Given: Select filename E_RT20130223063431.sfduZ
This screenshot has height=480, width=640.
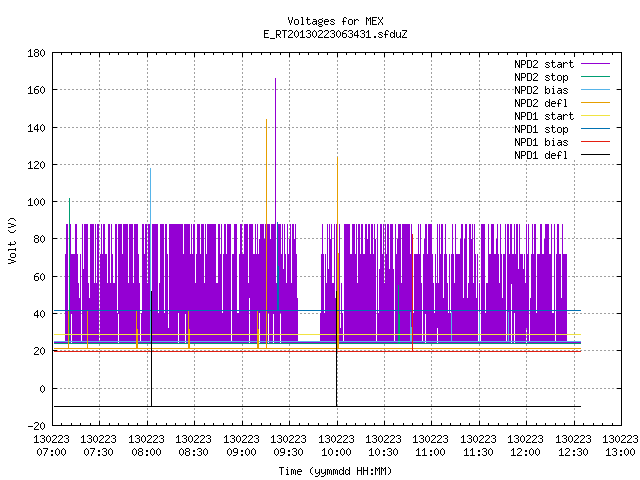Looking at the screenshot, I should (x=335, y=34).
